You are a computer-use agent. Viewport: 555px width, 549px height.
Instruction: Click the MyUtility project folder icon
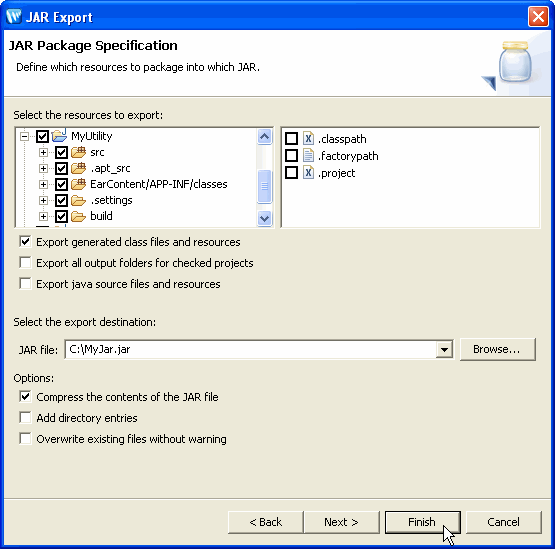tap(59, 136)
